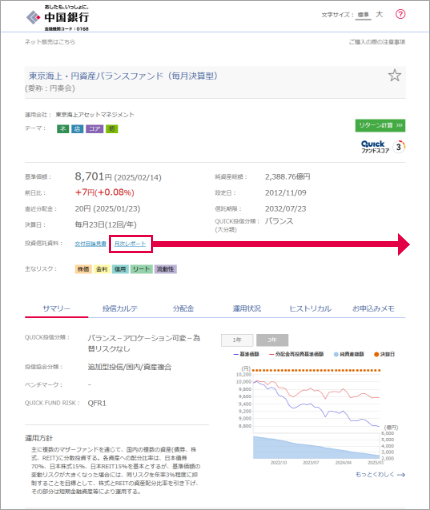
Task: Open the ネット販売はこちら link
Action: click(50, 42)
